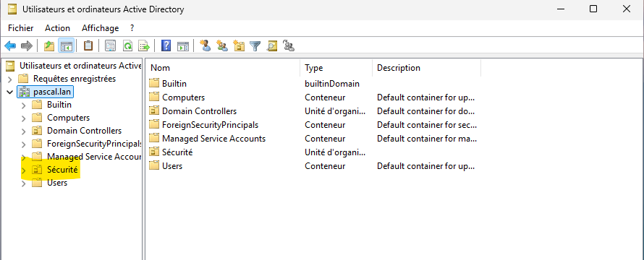This screenshot has height=260, width=644.
Task: Select ForeignSecurityPrincipals in list pane
Action: point(210,125)
